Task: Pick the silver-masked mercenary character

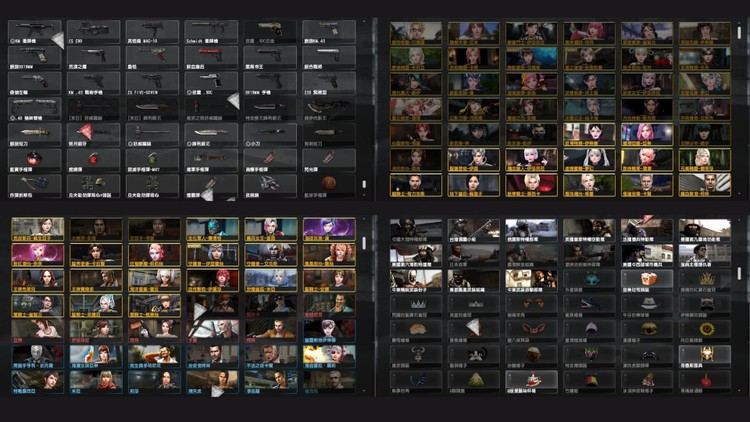Action: click(37, 357)
